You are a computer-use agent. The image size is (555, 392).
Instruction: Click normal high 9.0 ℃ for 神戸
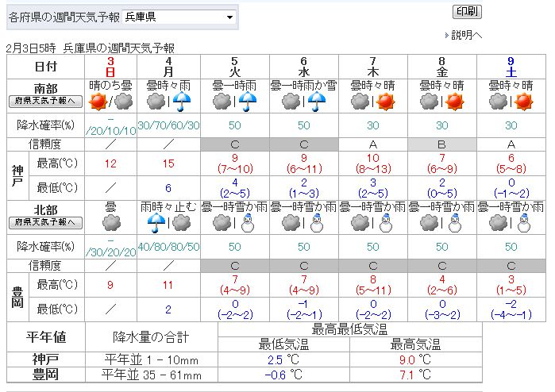(x=415, y=359)
